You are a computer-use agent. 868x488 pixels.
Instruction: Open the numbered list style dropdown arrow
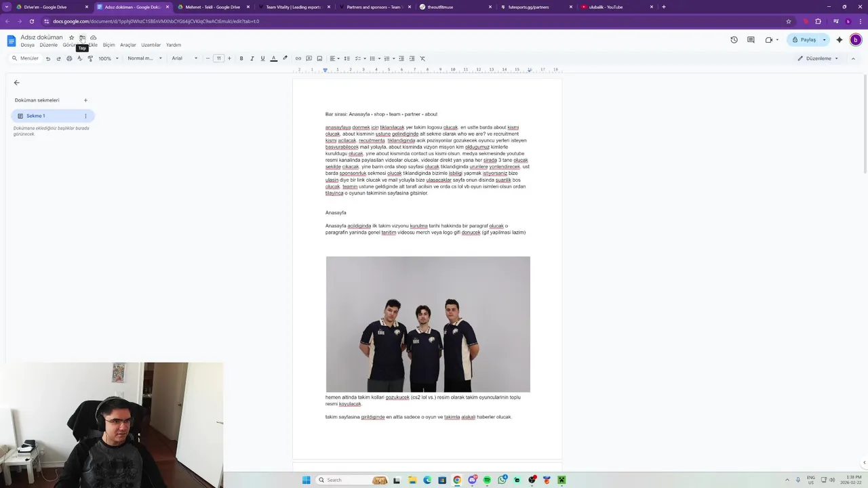tap(393, 58)
